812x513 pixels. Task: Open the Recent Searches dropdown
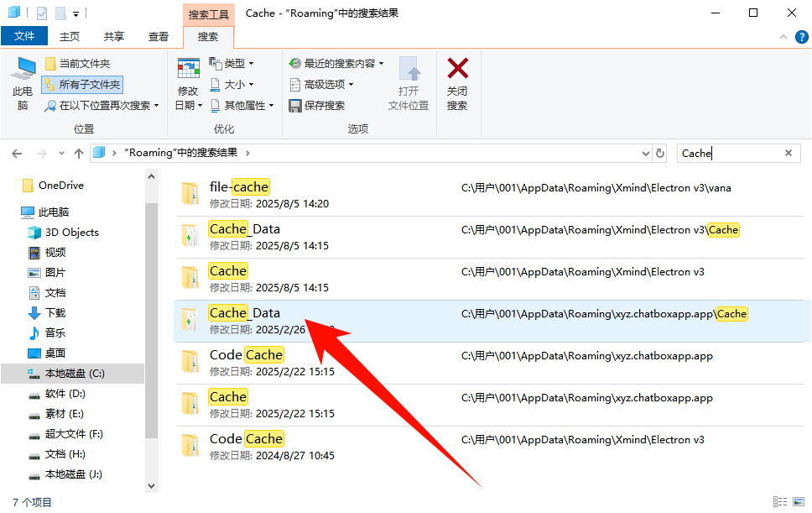[336, 64]
